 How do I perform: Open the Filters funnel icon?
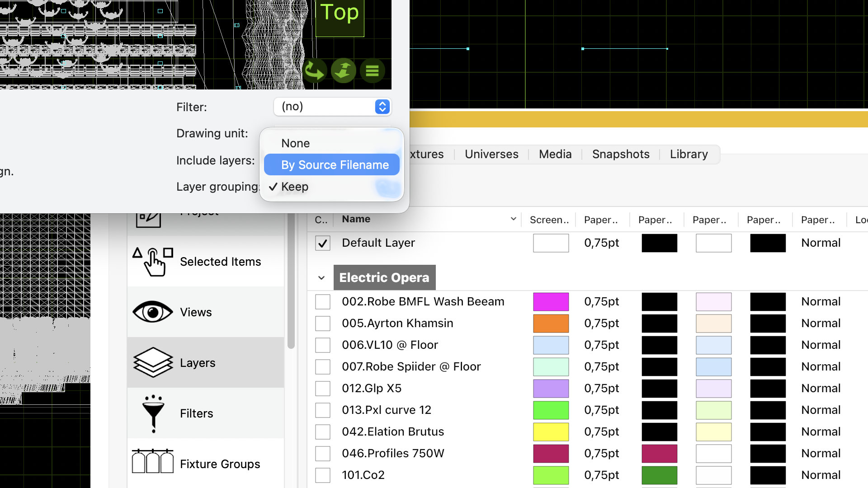(153, 413)
